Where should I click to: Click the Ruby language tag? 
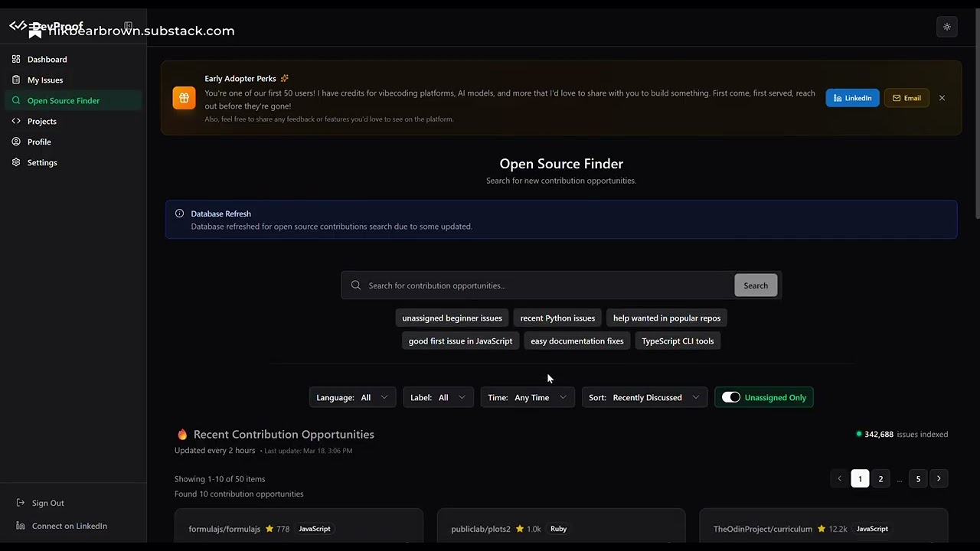coord(558,529)
